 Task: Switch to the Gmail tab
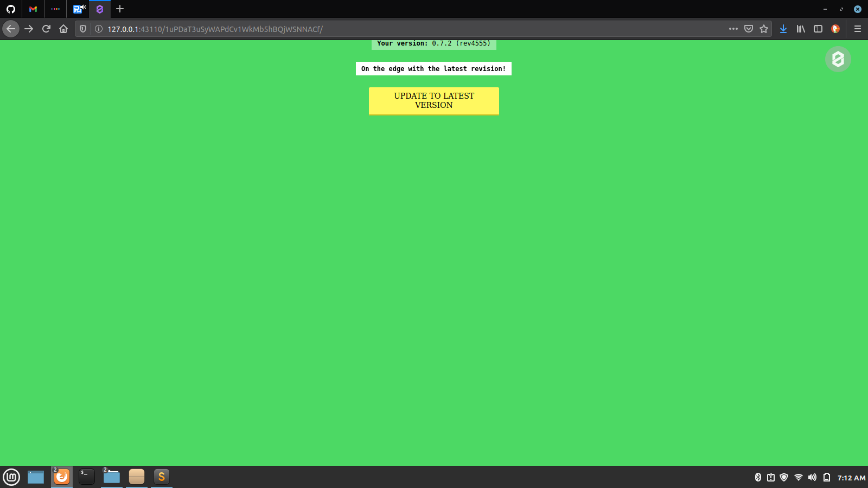click(33, 9)
